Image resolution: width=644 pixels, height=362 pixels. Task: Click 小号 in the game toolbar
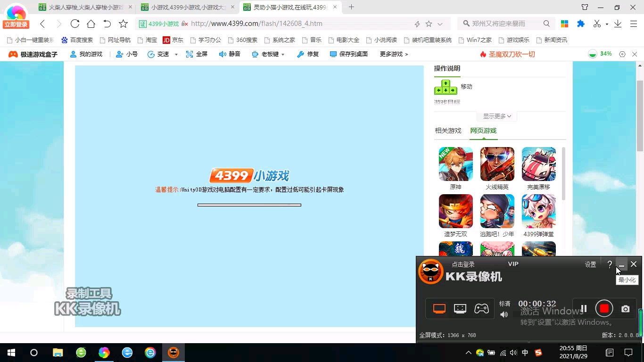(127, 54)
